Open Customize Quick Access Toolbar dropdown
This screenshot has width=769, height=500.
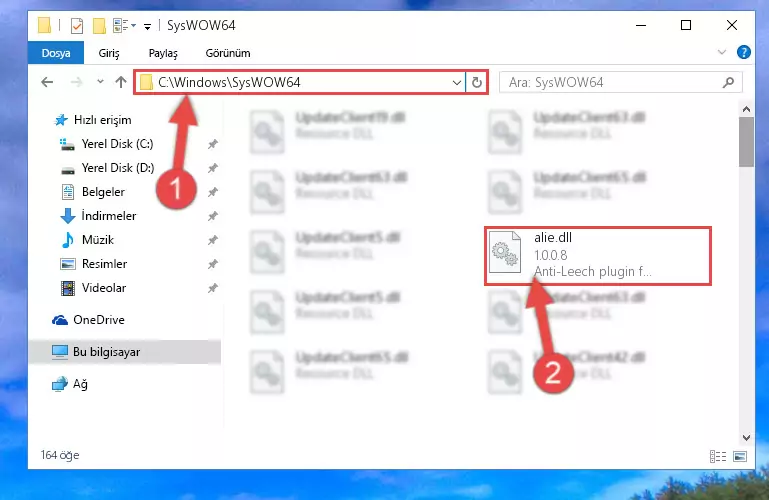147,26
